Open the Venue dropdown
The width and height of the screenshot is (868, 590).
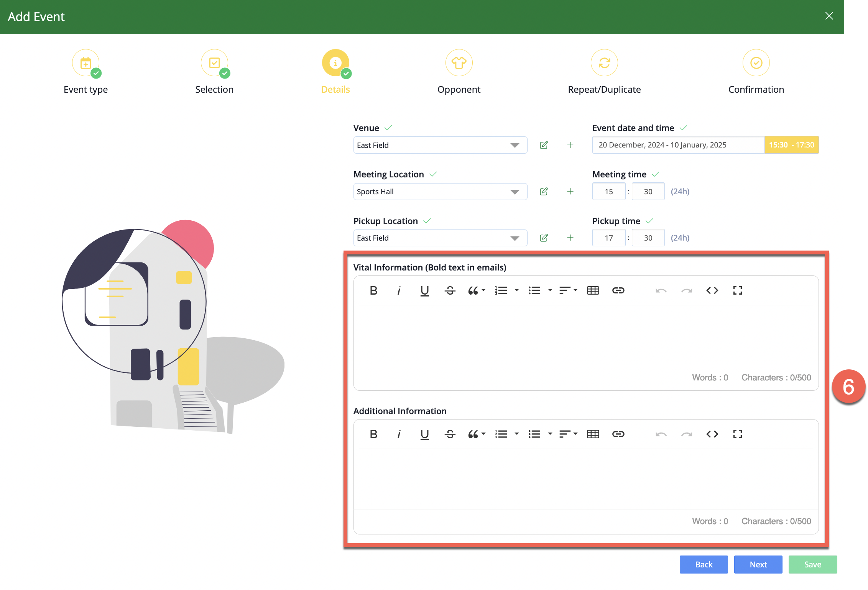515,145
